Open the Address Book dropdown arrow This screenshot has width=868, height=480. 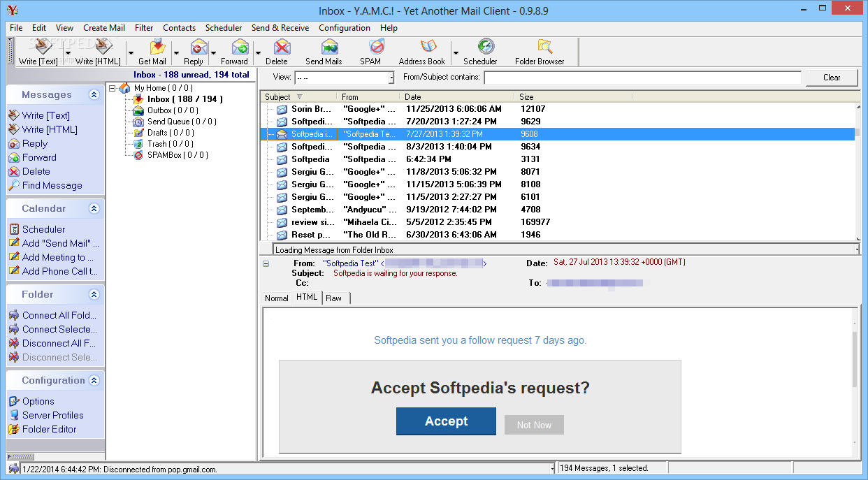456,52
